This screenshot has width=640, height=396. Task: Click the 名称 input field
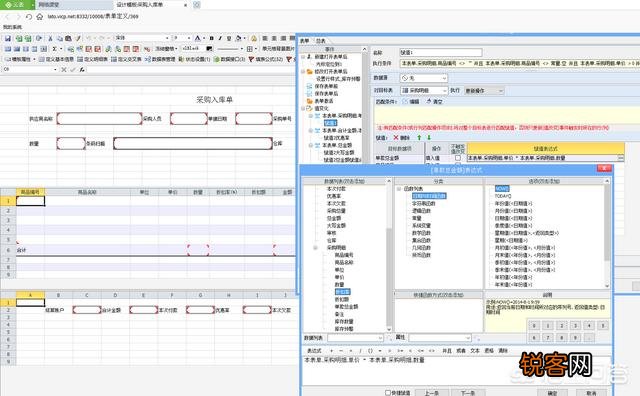pos(440,52)
